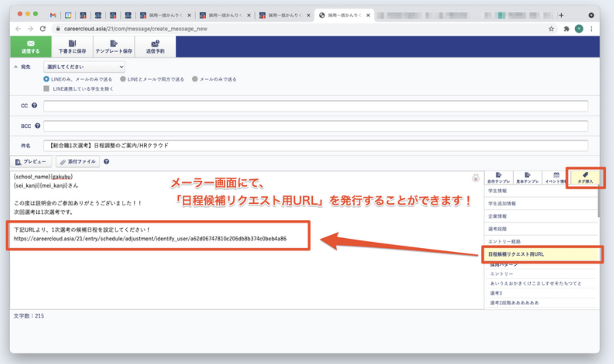
Task: Click the テンプレート保存 toolbar icon
Action: [113, 46]
